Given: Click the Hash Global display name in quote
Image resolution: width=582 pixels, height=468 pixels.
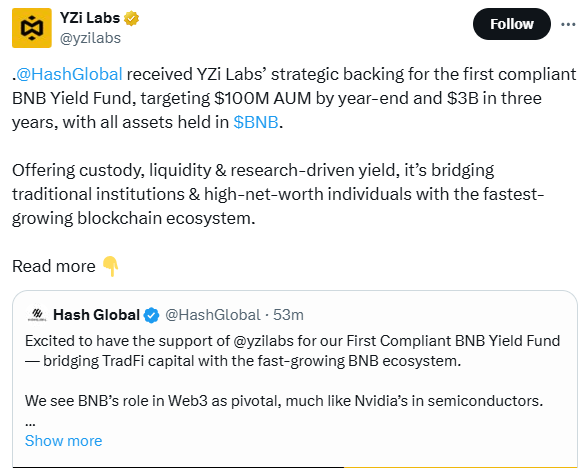Looking at the screenshot, I should [97, 315].
